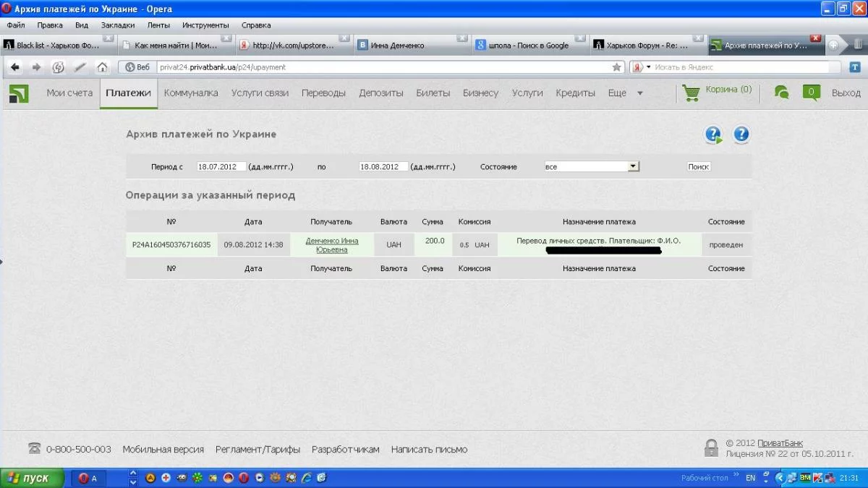
Task: Expand the Состояние dropdown
Action: (x=633, y=166)
